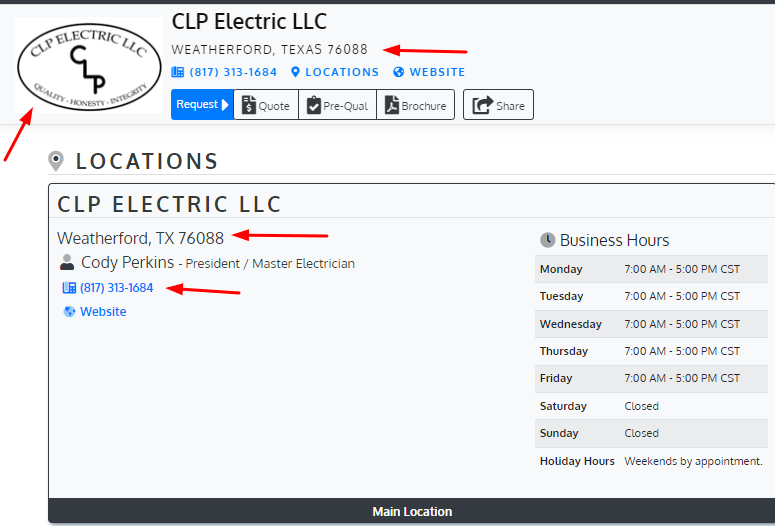Click the Wednesday hours row
Screen dimensions: 775x526
click(651, 324)
